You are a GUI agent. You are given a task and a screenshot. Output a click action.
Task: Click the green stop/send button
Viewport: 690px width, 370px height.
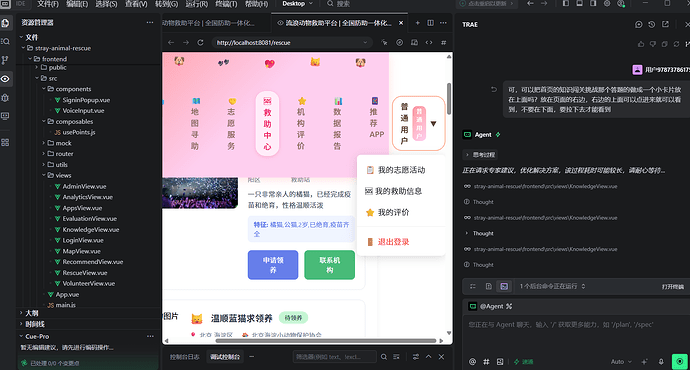tap(680, 362)
